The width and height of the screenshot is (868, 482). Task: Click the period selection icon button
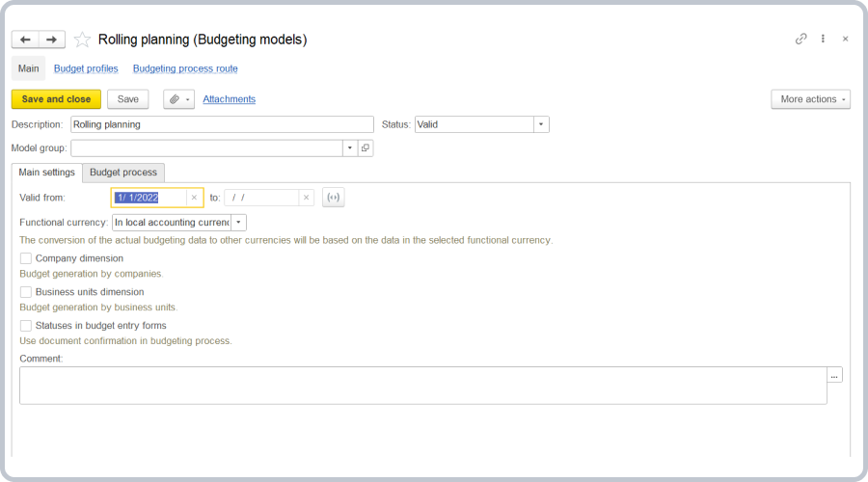(333, 198)
